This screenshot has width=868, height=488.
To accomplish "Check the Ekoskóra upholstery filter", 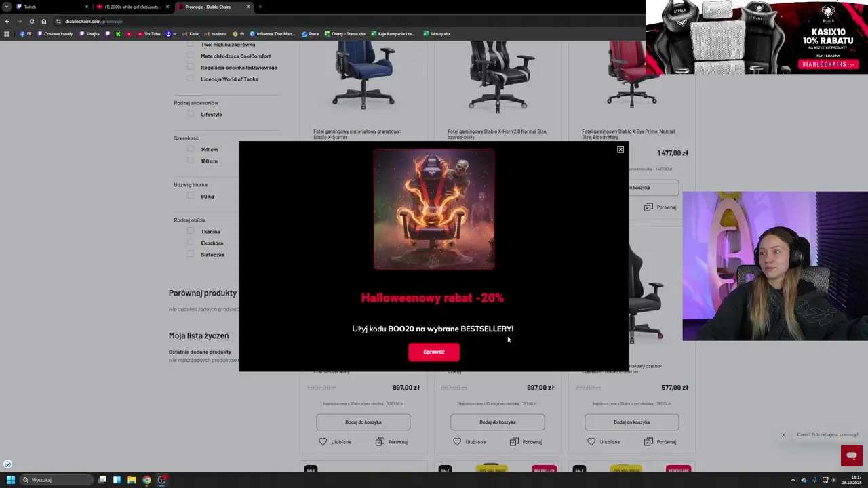I will point(191,243).
